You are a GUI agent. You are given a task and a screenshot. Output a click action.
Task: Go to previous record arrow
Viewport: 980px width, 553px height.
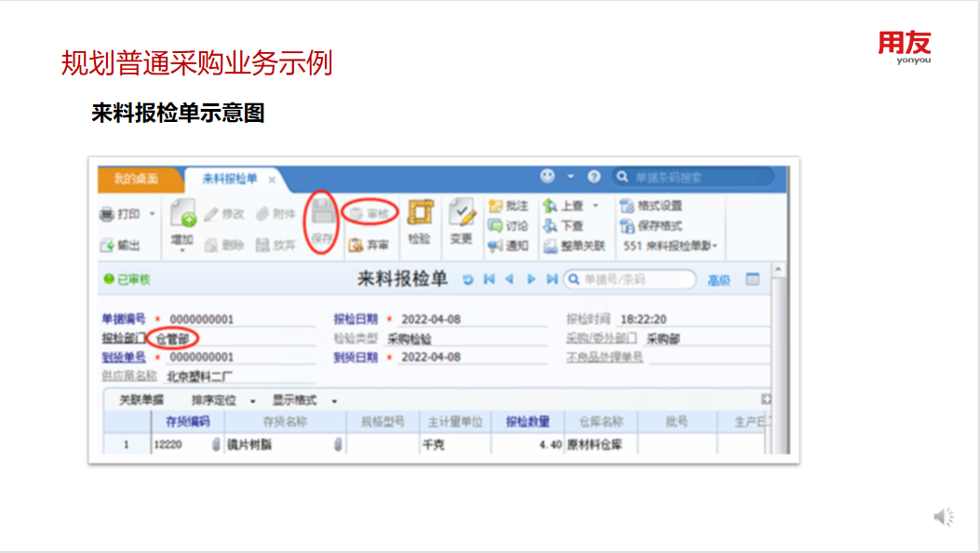tap(510, 278)
